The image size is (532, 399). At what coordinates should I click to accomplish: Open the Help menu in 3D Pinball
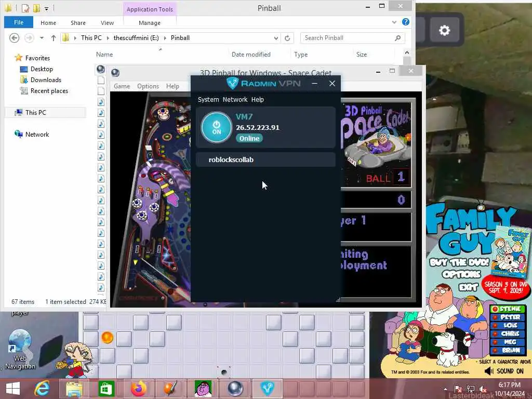coord(172,86)
